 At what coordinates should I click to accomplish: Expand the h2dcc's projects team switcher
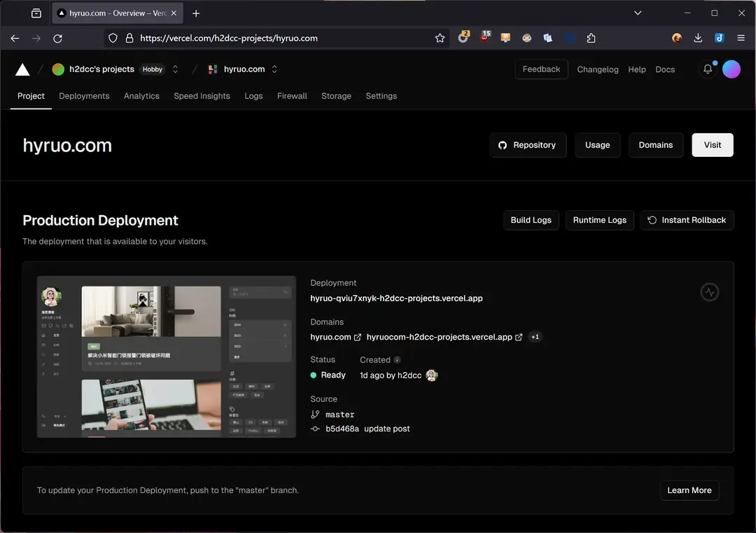176,69
